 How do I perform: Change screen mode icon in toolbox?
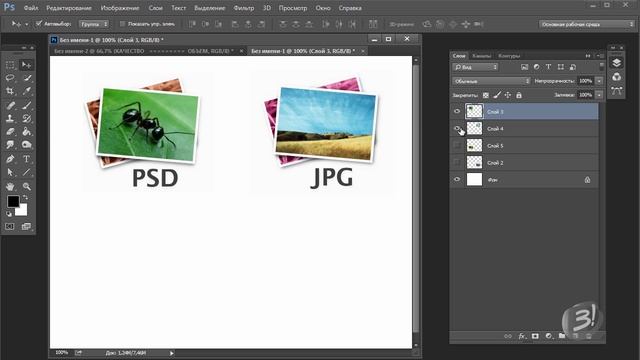26,226
